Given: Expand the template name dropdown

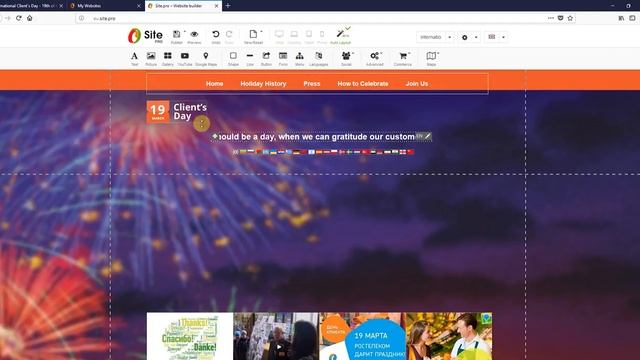Looking at the screenshot, I should [x=449, y=37].
